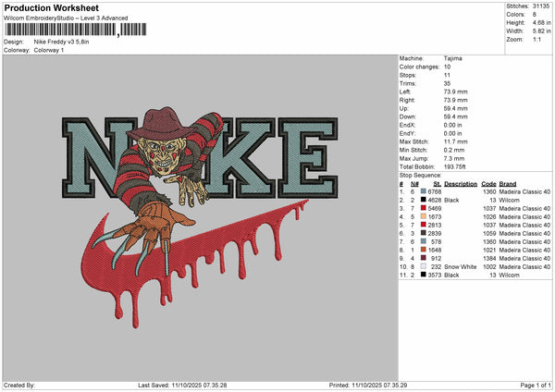The height and width of the screenshot is (392, 555).
Task: Select the blue swatch beside 578 stitches
Action: 424,241
